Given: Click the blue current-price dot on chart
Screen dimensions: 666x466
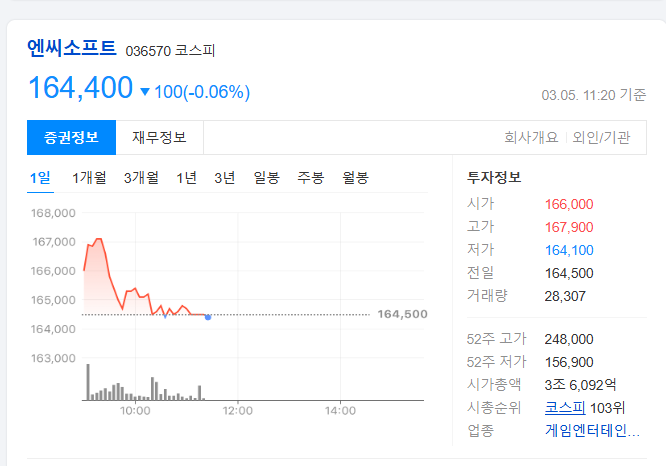Looking at the screenshot, I should 207,317.
